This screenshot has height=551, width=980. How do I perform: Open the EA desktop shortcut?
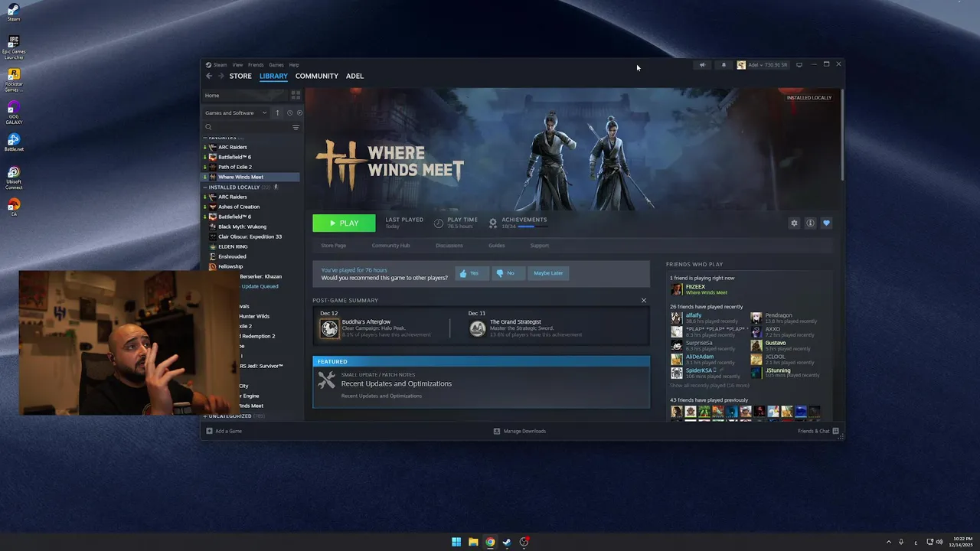[x=14, y=207]
